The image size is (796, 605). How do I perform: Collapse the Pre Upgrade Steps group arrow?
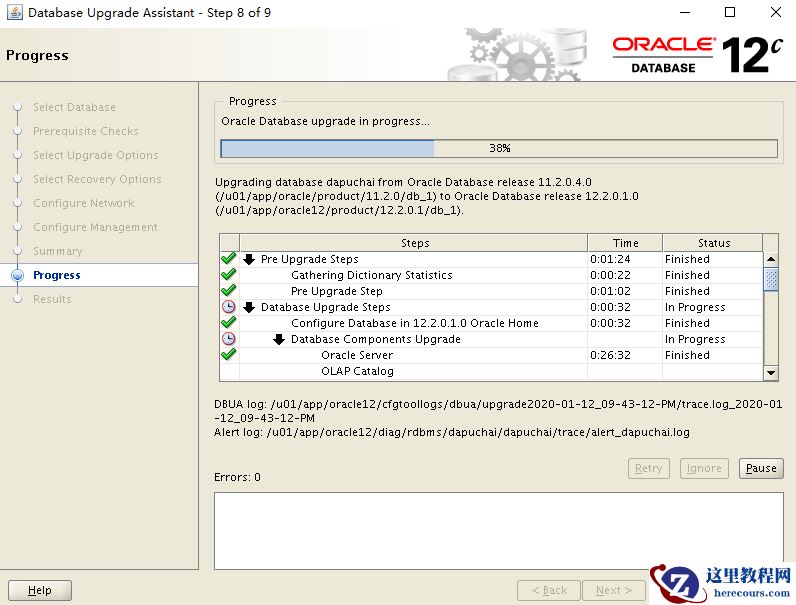(x=249, y=259)
